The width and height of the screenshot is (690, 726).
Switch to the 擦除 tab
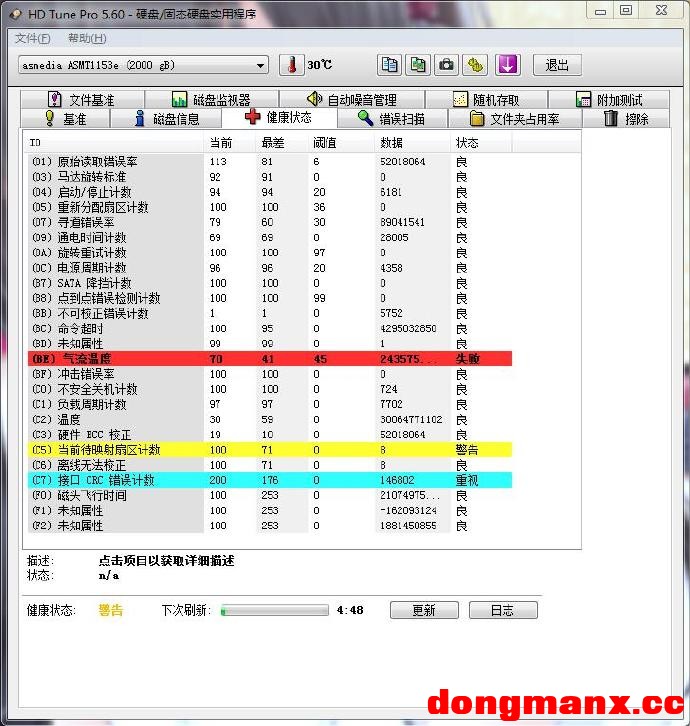pos(626,119)
